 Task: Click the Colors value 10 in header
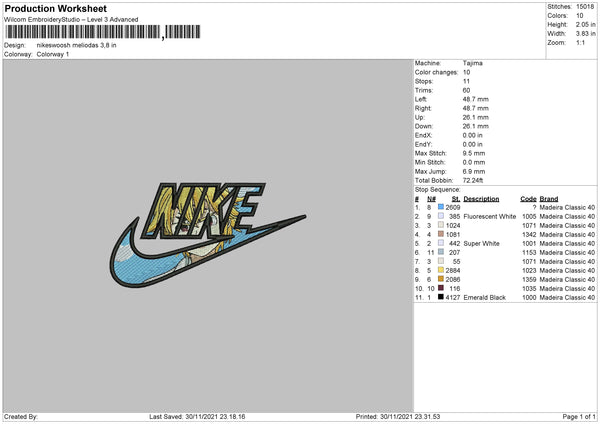pyautogui.click(x=580, y=16)
